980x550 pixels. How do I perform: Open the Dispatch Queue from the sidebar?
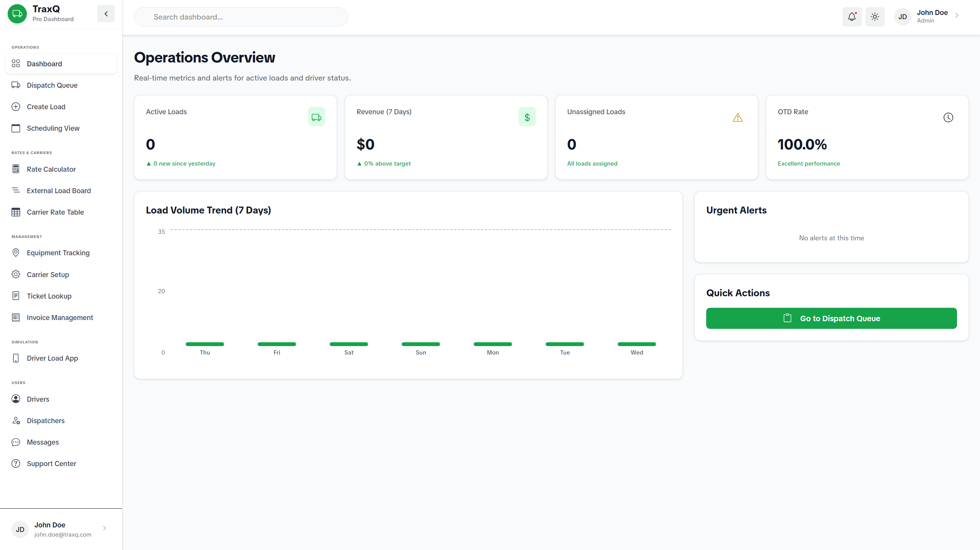pyautogui.click(x=52, y=85)
